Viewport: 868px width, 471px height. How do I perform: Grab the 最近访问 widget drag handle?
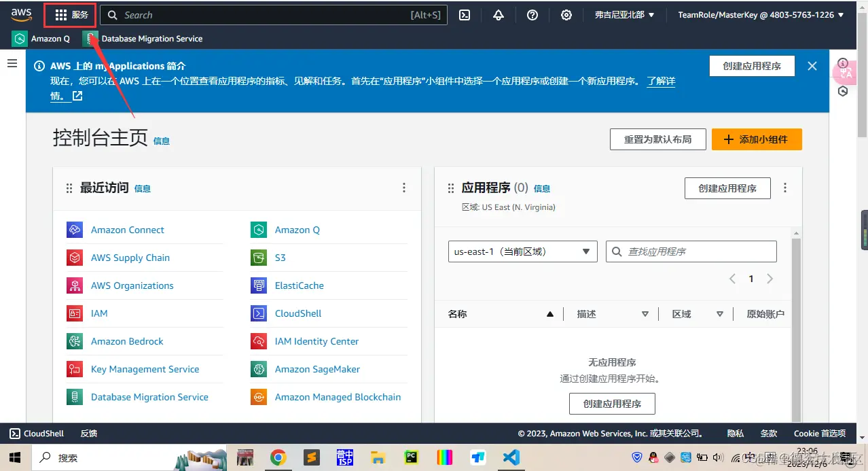click(69, 188)
